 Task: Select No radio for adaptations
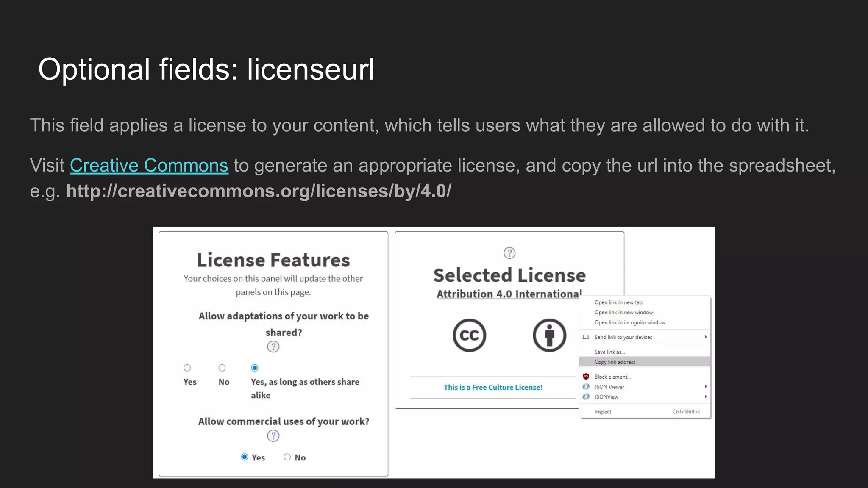[x=222, y=368]
